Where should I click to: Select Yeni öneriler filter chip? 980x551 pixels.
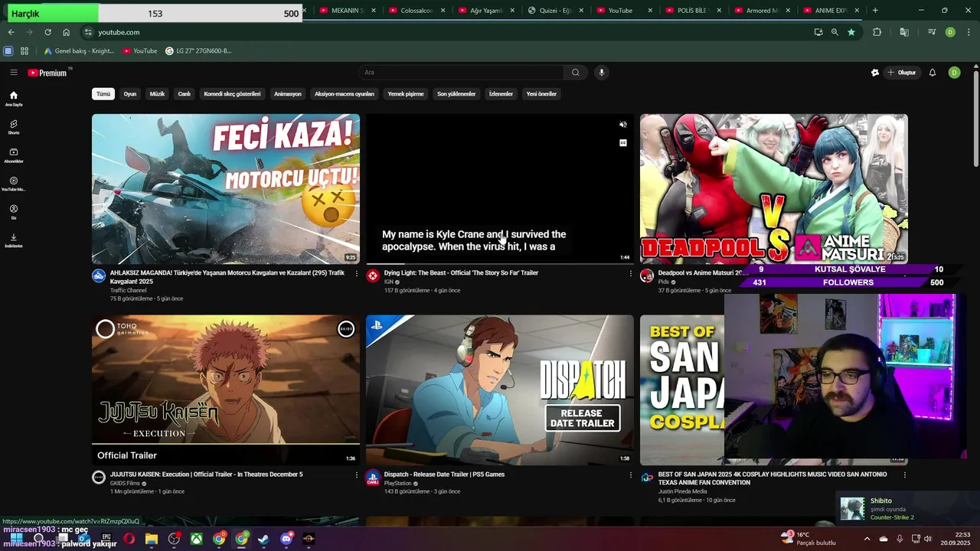[x=541, y=94]
